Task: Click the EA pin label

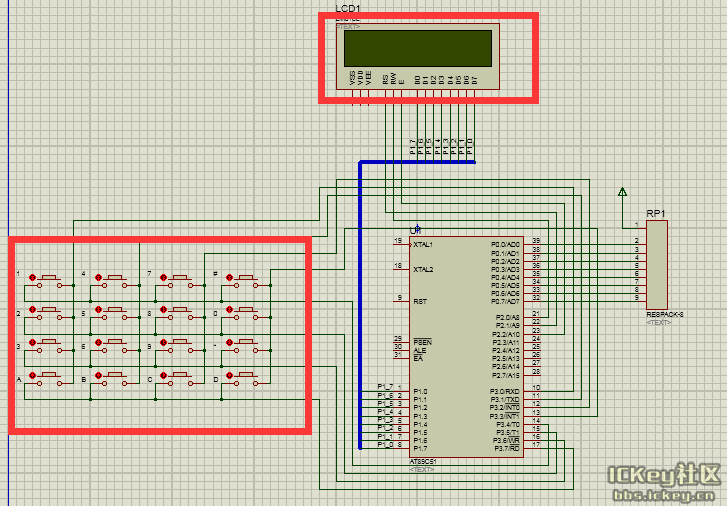Action: [x=418, y=359]
